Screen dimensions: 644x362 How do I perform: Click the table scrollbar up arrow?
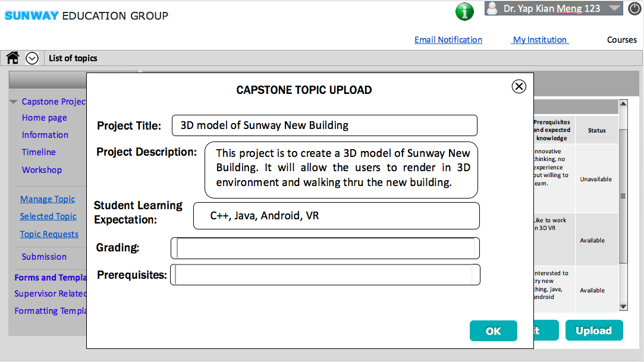[623, 104]
